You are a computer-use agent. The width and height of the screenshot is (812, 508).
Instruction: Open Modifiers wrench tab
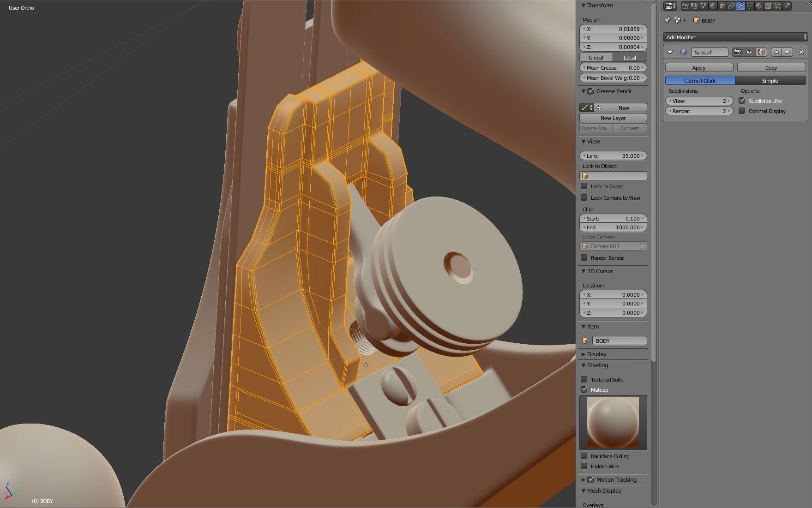click(740, 6)
